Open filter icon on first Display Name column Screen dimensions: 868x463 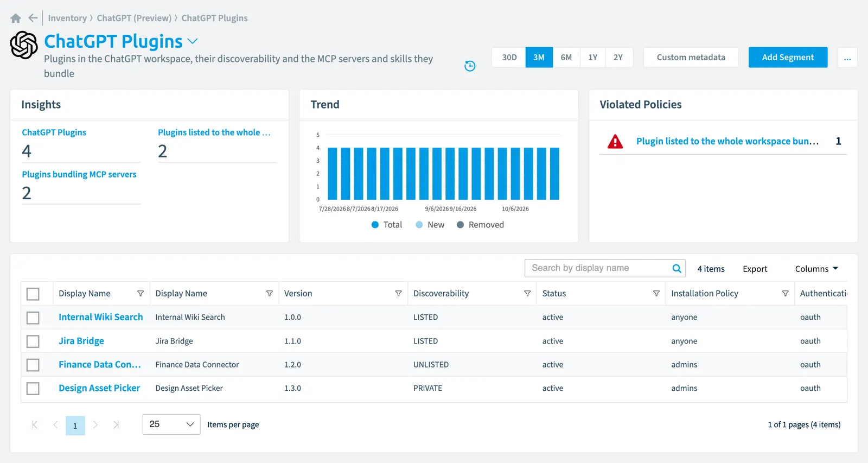[x=141, y=293]
